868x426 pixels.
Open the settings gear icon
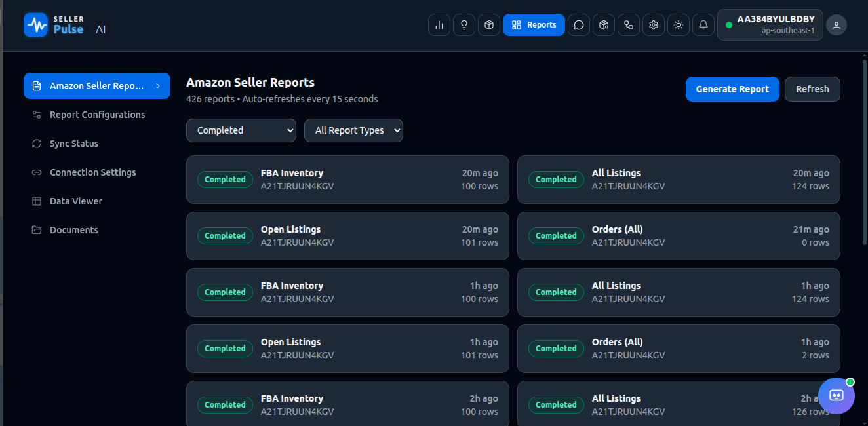click(654, 25)
